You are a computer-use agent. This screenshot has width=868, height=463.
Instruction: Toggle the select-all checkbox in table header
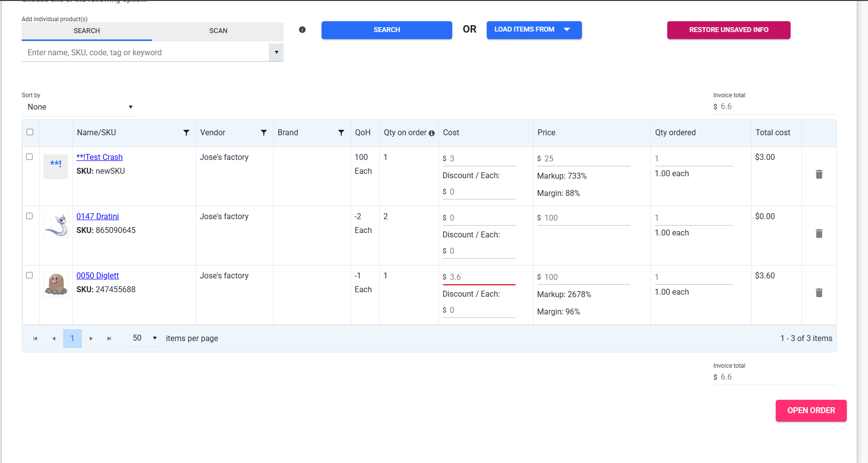[x=30, y=132]
